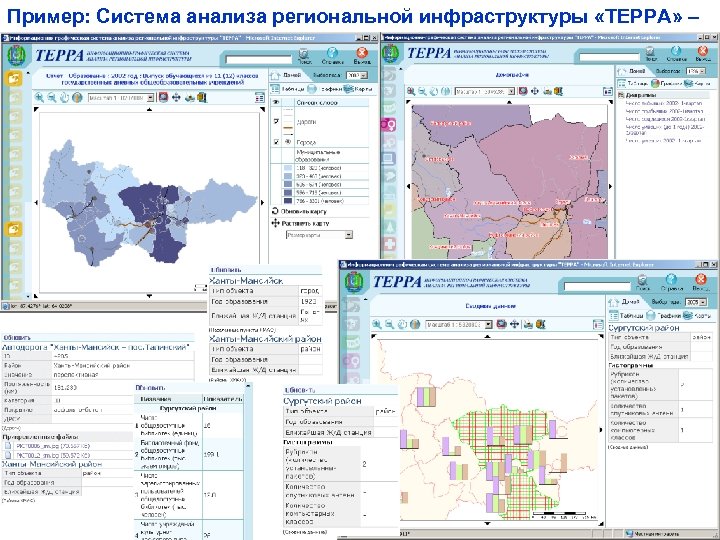Viewport: 720px width, 540px height.
Task: Click first diagram entry in top-right panel list
Action: pyautogui.click(x=664, y=104)
